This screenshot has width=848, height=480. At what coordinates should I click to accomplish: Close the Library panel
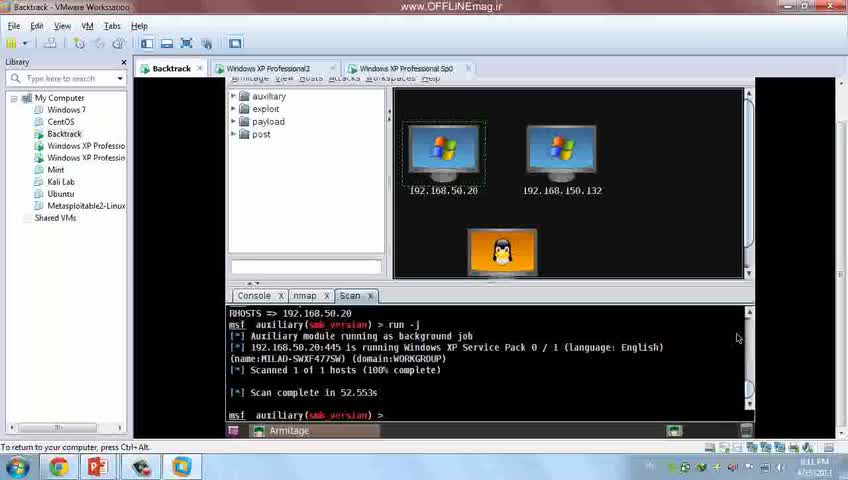pyautogui.click(x=123, y=62)
